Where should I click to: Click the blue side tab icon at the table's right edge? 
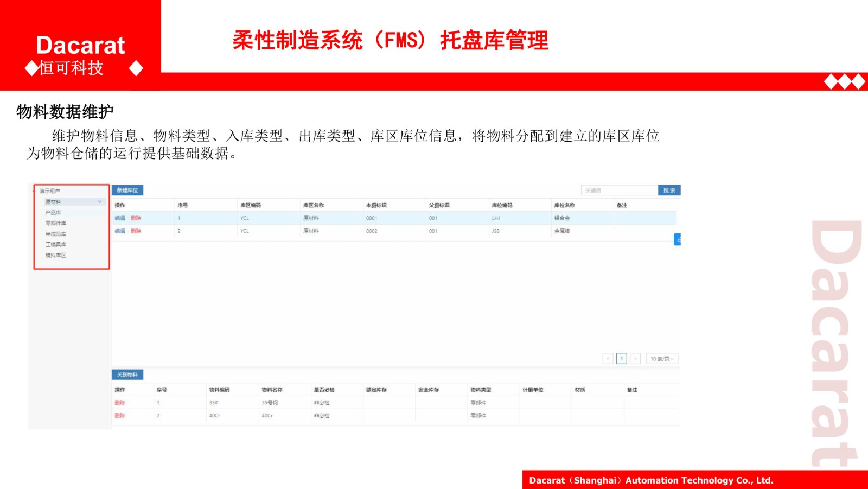pyautogui.click(x=677, y=239)
